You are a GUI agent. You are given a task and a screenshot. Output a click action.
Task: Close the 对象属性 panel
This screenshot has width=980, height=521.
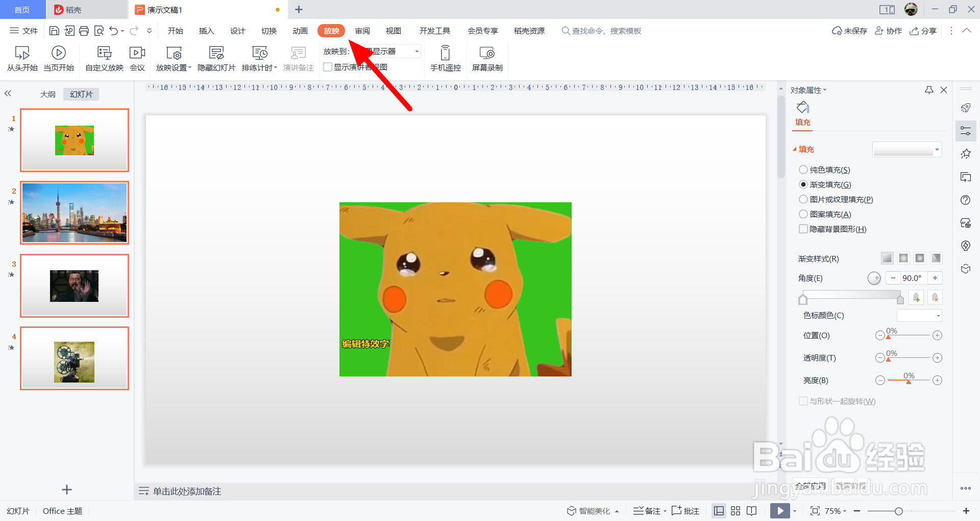944,90
